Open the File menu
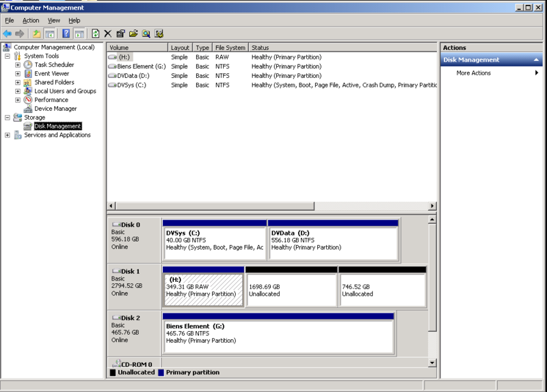547x392 pixels. 10,21
